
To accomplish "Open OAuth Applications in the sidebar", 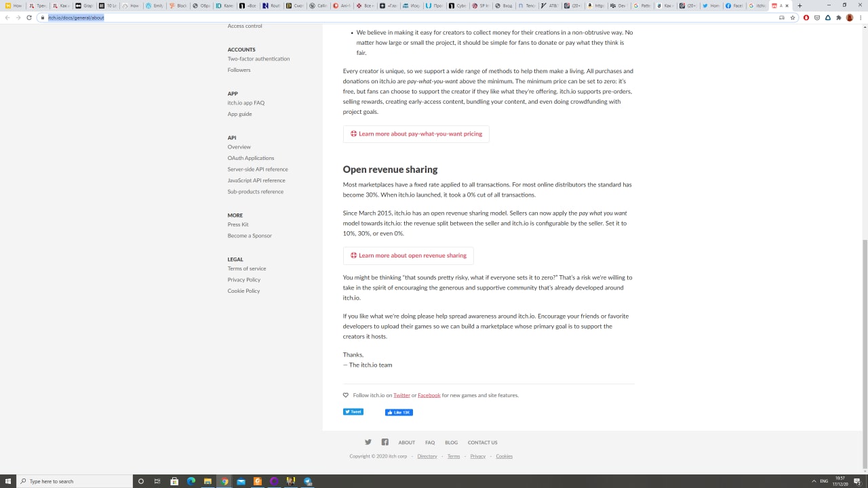I will coord(251,158).
